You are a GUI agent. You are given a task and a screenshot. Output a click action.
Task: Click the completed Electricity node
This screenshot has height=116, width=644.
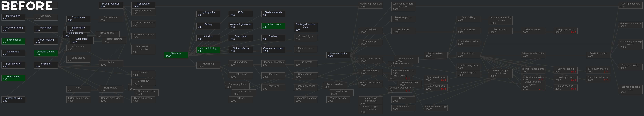[x=176, y=55]
